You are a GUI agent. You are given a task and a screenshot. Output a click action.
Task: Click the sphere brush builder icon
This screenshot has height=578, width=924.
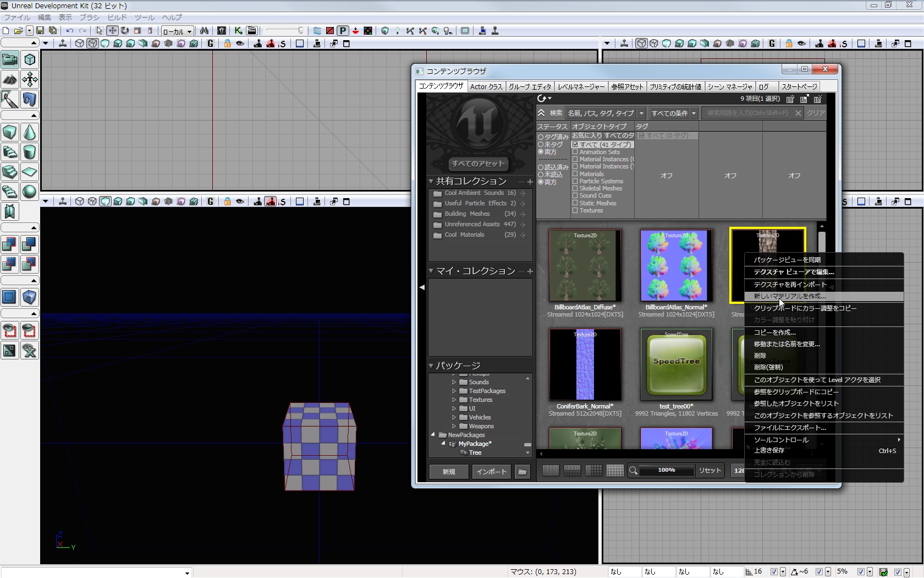click(x=29, y=192)
